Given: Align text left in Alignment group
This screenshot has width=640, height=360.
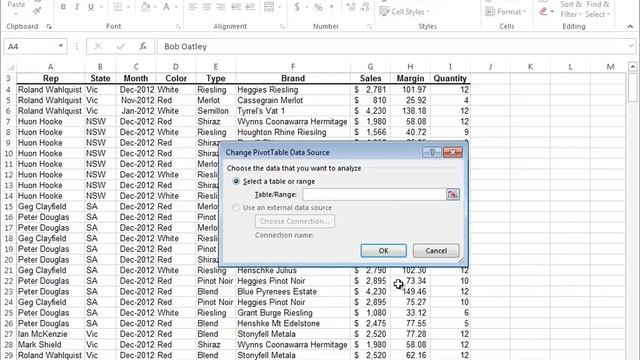Looking at the screenshot, I should pyautogui.click(x=193, y=7).
